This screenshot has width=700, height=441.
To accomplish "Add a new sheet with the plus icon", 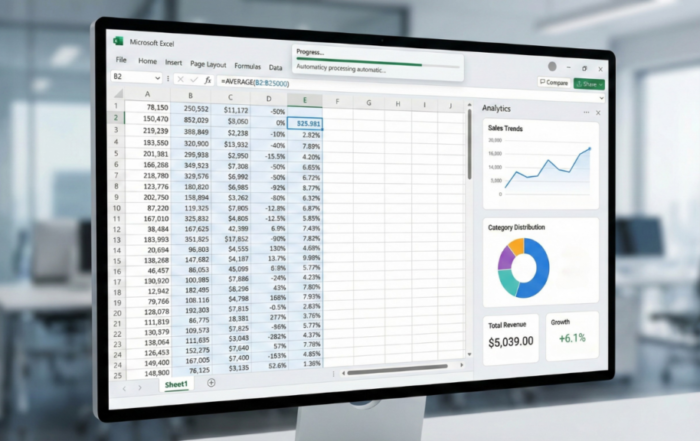I will pos(211,383).
